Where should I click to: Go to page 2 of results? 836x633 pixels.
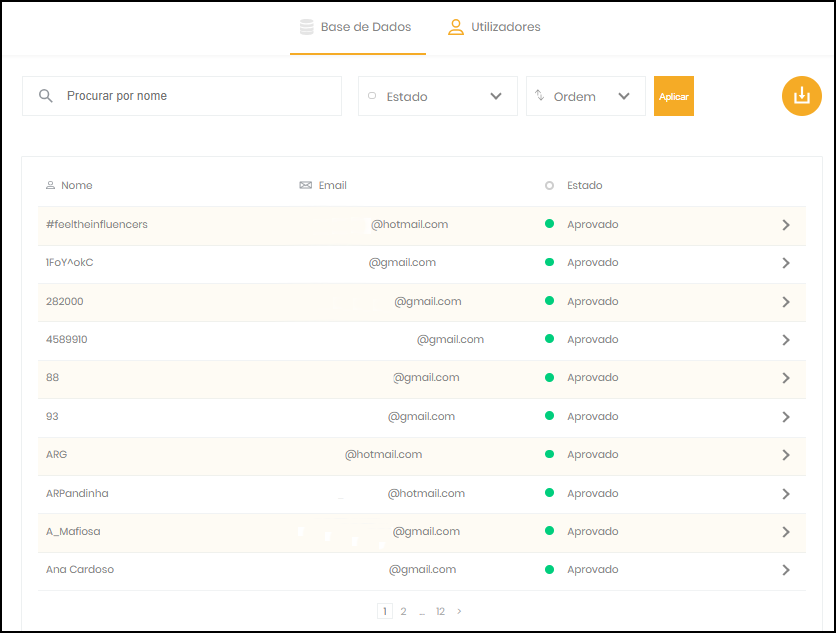[x=403, y=611]
